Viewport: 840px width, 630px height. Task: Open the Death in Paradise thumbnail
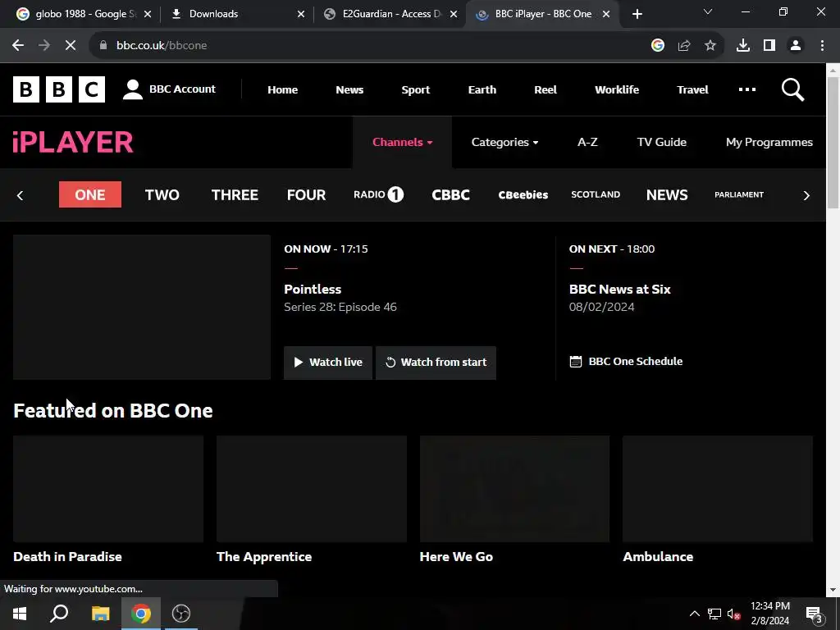coord(108,489)
